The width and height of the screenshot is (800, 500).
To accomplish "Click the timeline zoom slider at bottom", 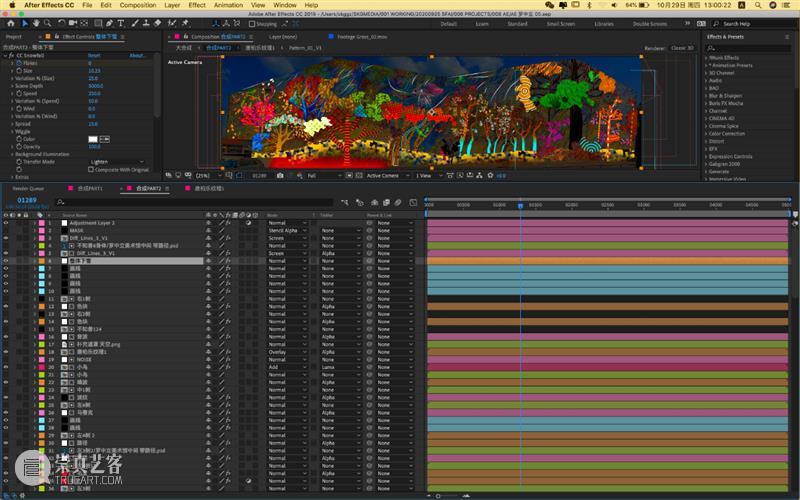I will [438, 496].
